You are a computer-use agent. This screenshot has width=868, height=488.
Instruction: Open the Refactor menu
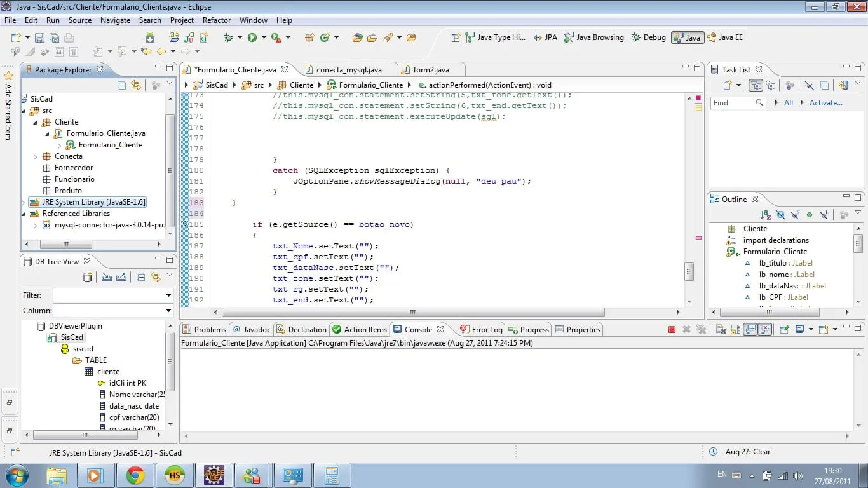[216, 20]
